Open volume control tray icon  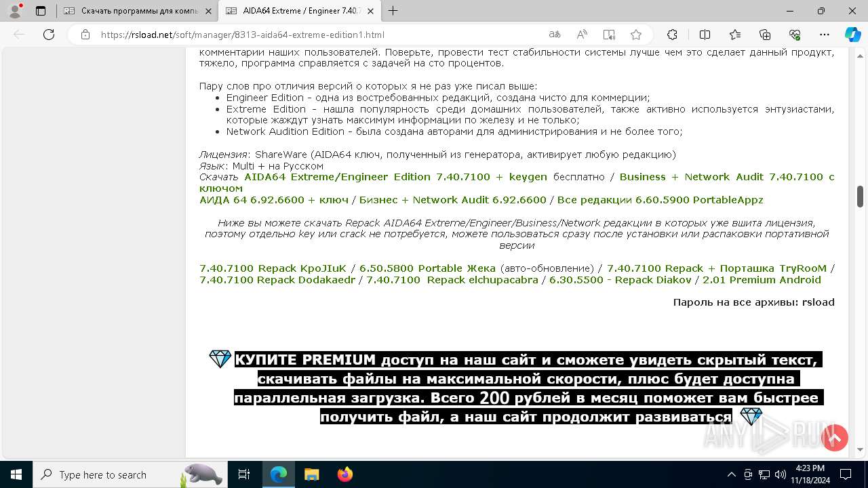pyautogui.click(x=780, y=474)
